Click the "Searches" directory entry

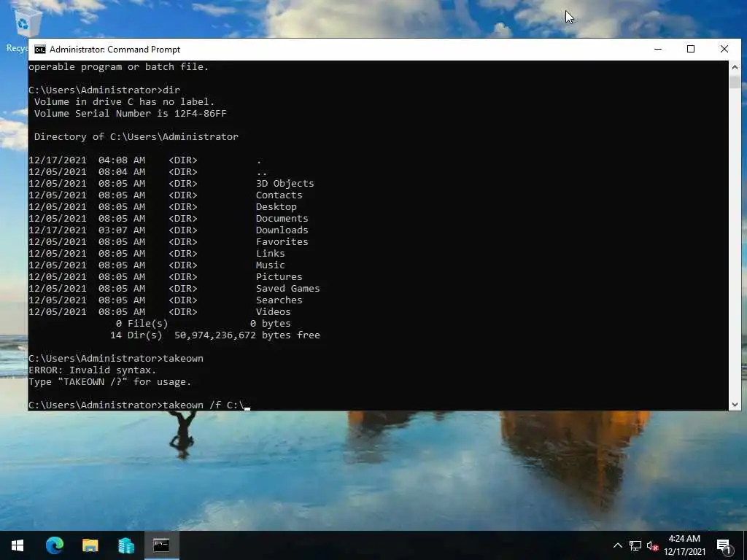coord(279,300)
